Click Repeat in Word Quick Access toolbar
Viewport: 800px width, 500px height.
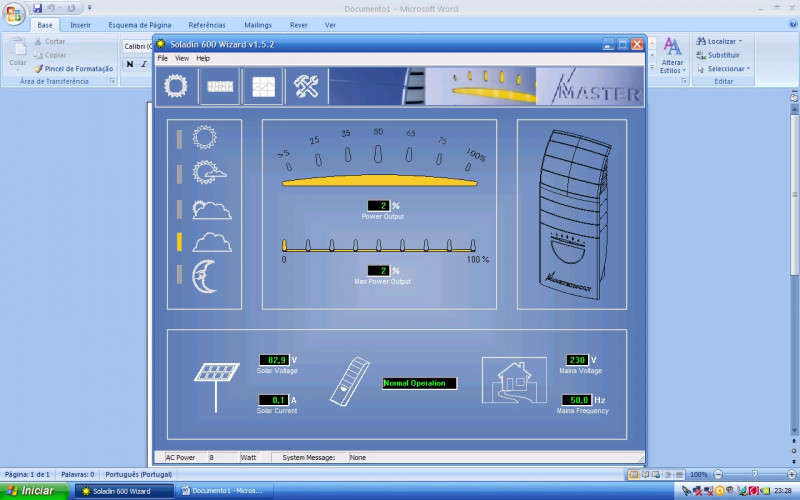71,8
